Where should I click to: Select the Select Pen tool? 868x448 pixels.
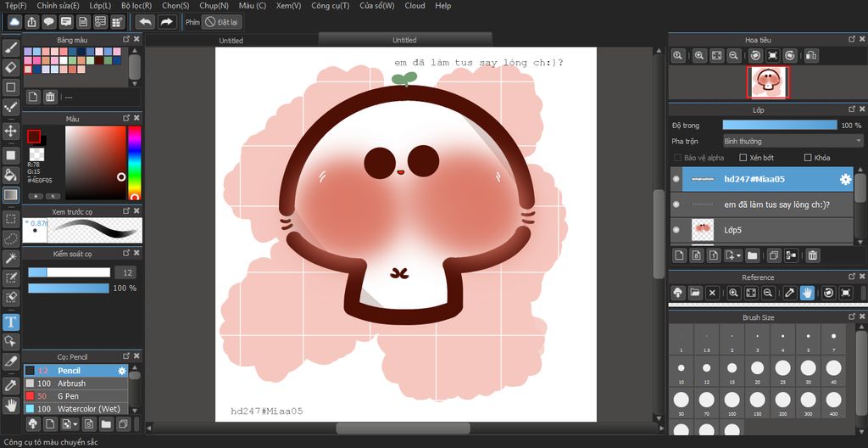[x=10, y=277]
